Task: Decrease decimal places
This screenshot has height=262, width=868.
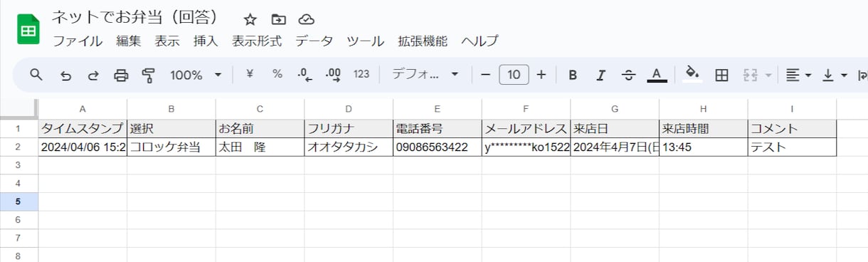Action: [305, 74]
